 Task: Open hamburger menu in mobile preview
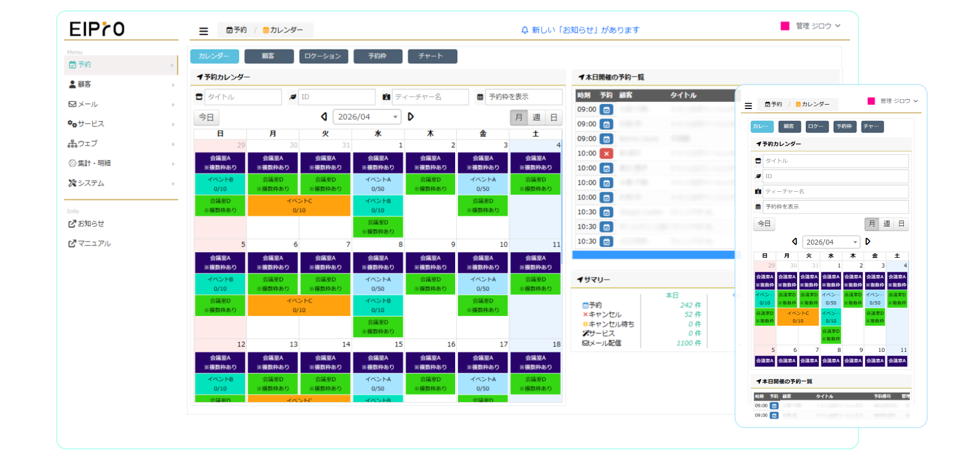click(748, 106)
